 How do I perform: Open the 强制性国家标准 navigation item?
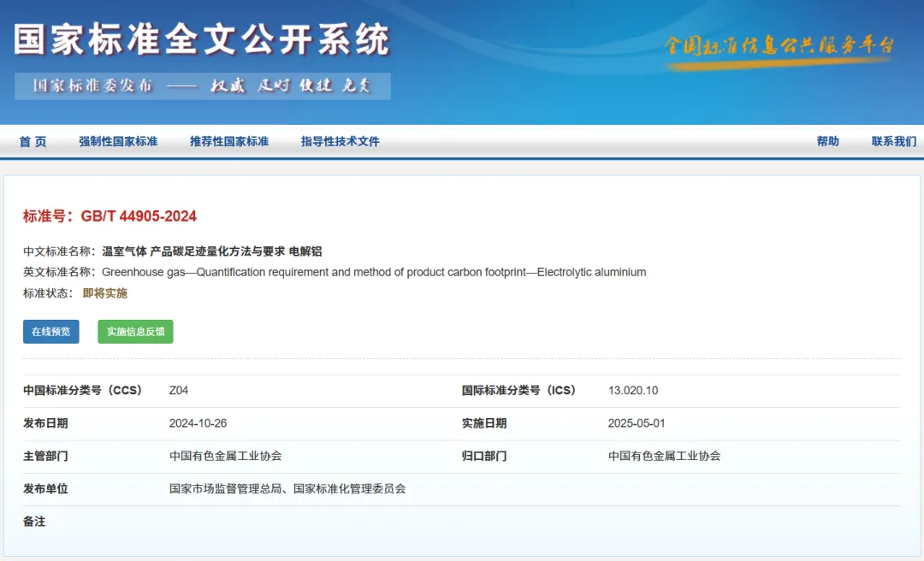(x=118, y=141)
